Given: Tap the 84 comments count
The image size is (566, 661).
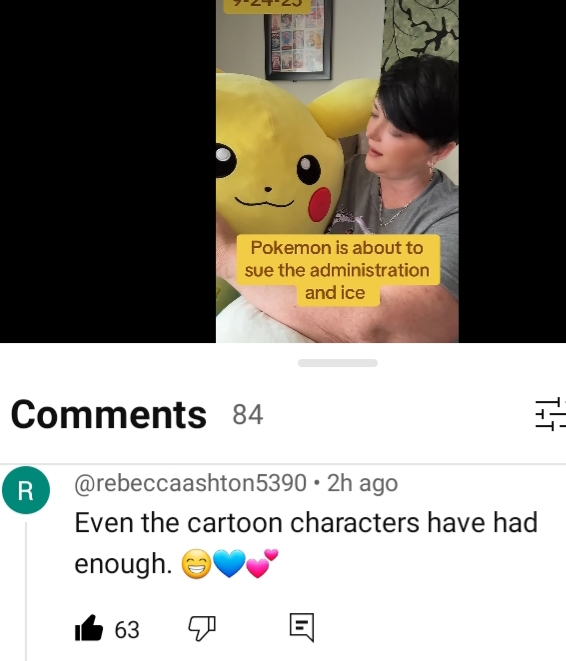Looking at the screenshot, I should tap(248, 415).
